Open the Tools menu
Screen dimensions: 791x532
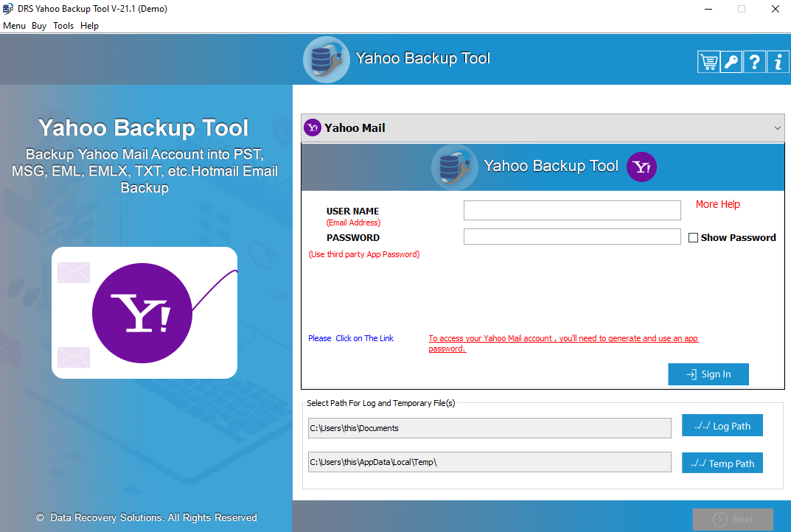pos(63,26)
